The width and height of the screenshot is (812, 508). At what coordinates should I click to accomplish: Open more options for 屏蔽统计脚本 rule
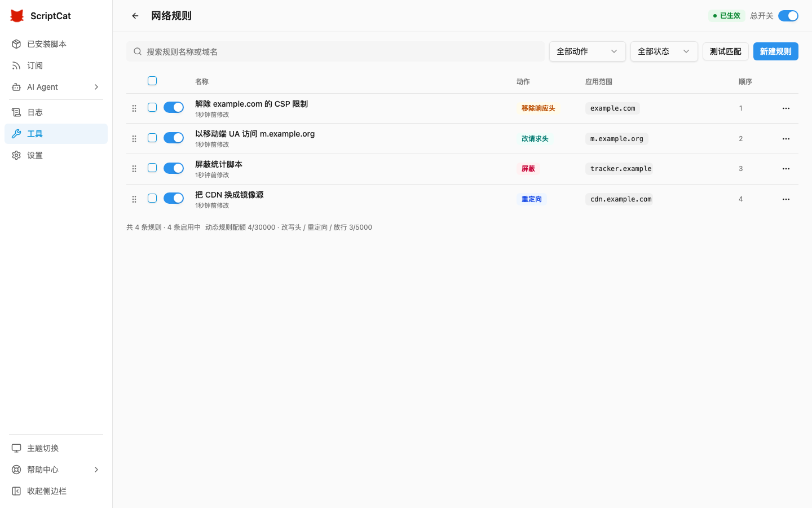pos(786,169)
